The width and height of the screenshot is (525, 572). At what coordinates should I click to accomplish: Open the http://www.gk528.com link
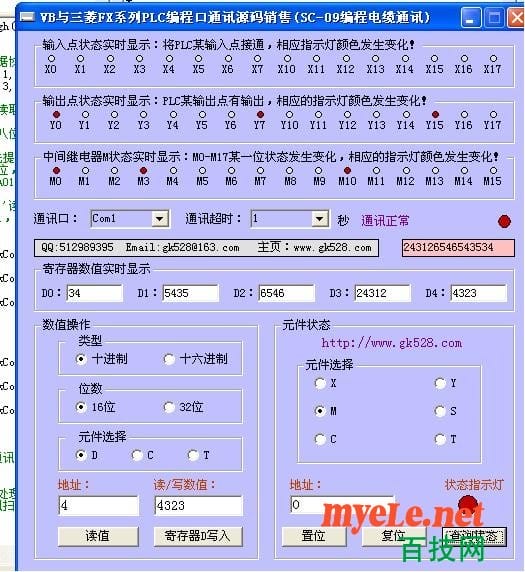(391, 343)
